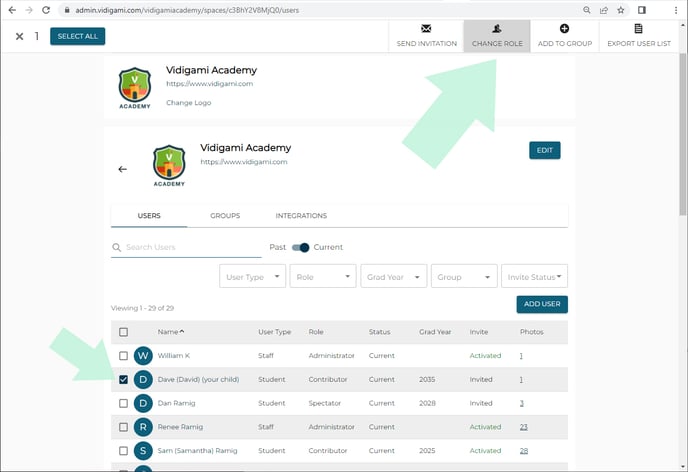Open the browser side panel icon
The width and height of the screenshot is (688, 472).
click(641, 10)
